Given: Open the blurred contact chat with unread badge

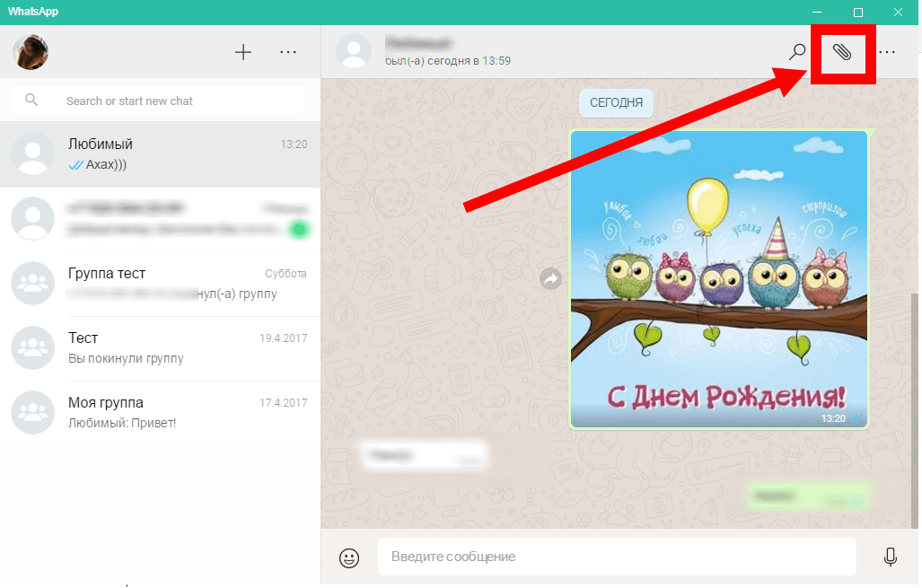Looking at the screenshot, I should 160,219.
